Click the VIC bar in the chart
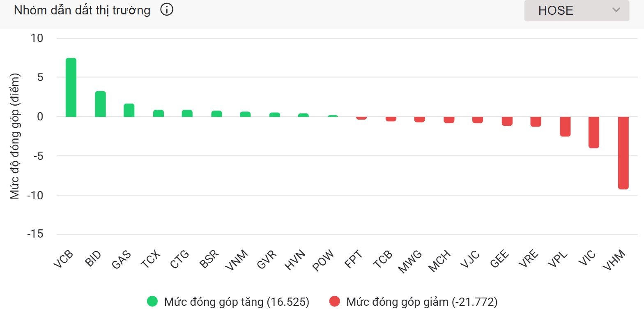644x321 pixels. (x=593, y=132)
